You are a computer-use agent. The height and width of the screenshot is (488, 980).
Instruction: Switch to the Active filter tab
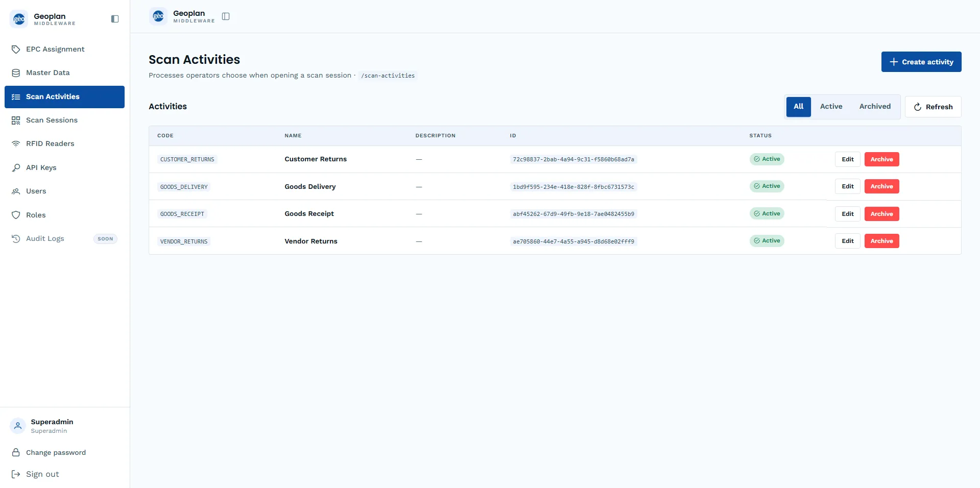point(831,107)
